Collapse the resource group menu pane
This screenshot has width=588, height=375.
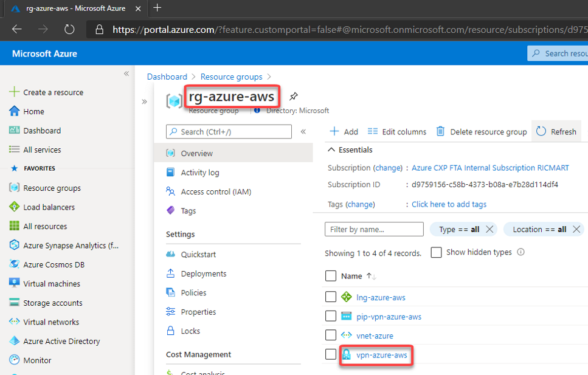coord(303,132)
